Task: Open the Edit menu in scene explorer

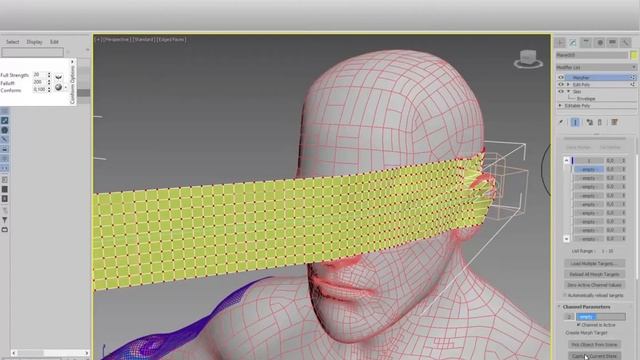Action: [54, 42]
